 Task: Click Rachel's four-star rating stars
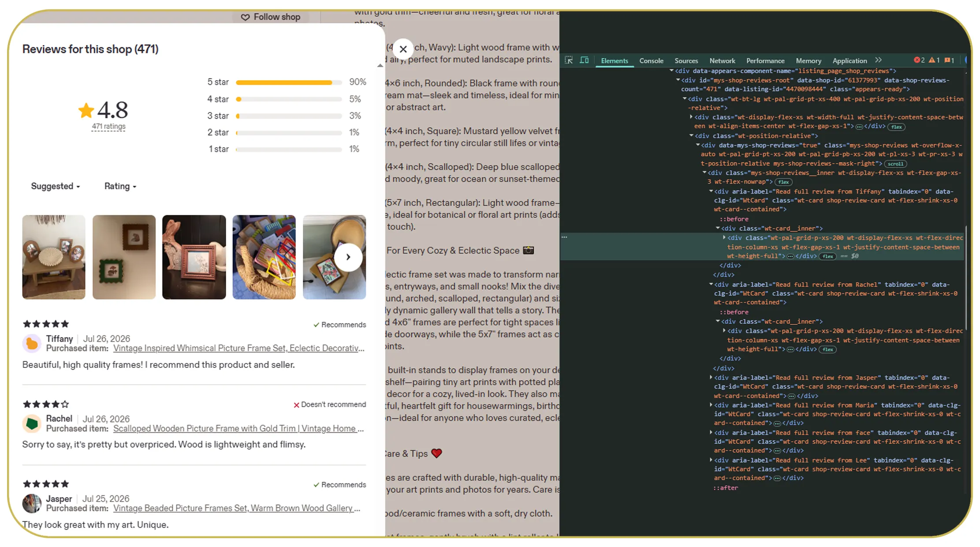click(x=46, y=404)
